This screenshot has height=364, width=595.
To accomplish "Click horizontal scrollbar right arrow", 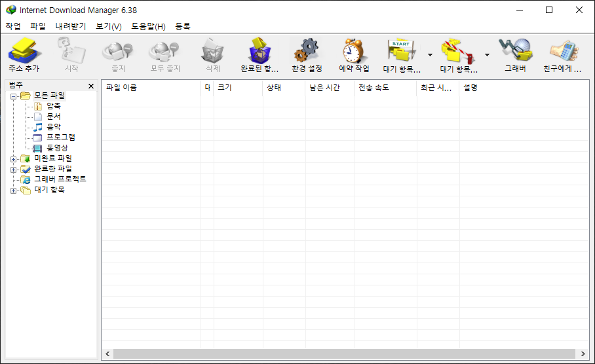I will (x=583, y=354).
